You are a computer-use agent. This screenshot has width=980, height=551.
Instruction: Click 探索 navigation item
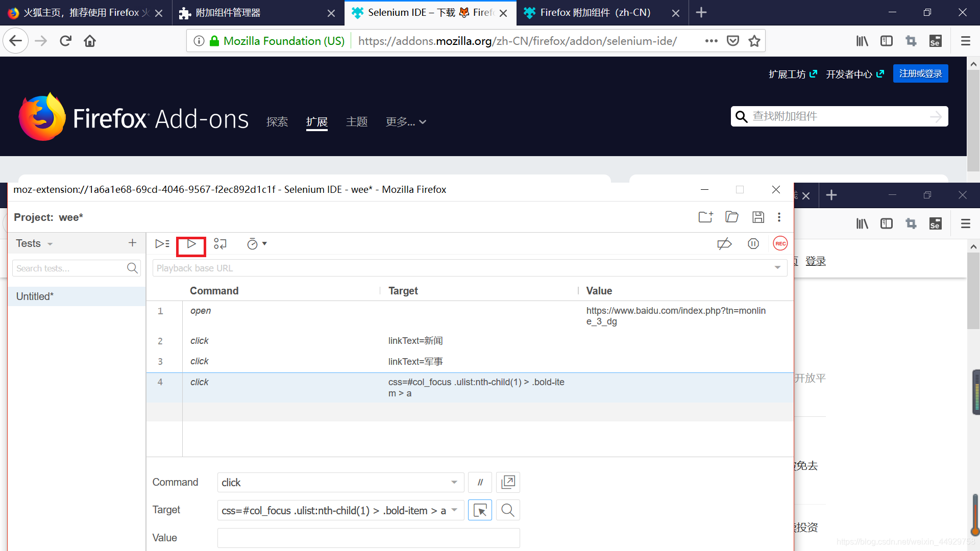coord(277,121)
